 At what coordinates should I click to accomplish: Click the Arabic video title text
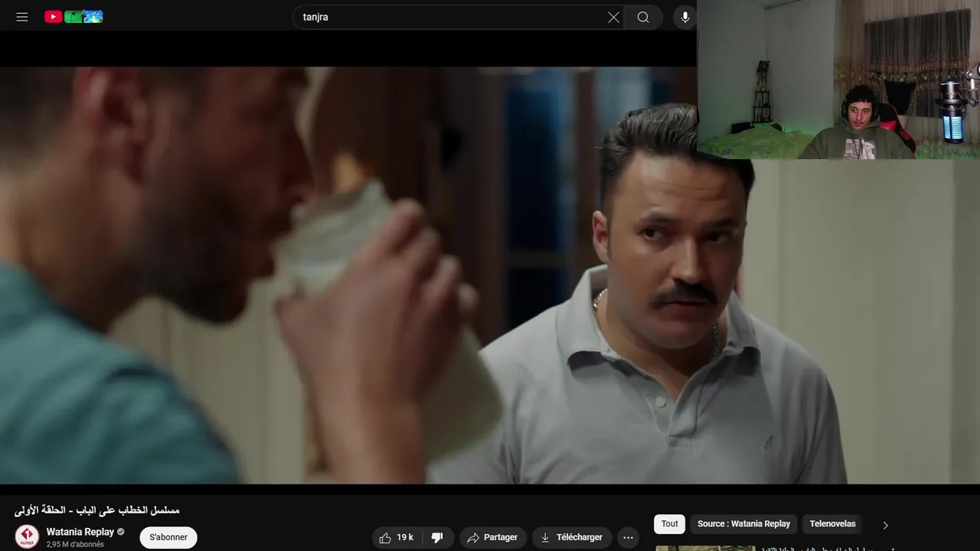(x=97, y=510)
